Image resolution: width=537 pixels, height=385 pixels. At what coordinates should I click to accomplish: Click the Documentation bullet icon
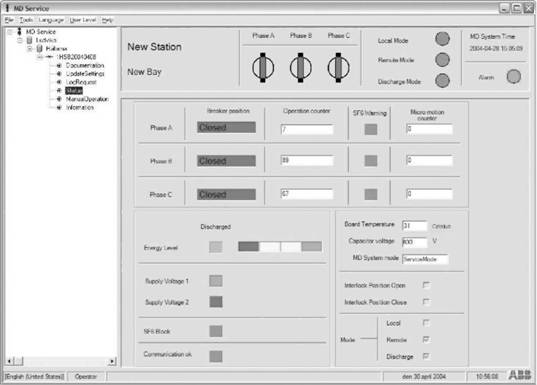(59, 65)
